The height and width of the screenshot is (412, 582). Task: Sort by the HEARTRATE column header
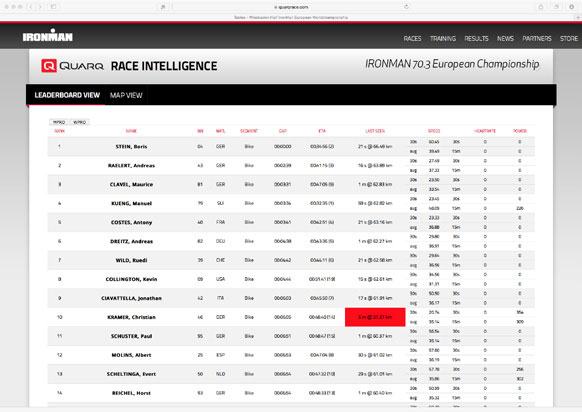[x=485, y=131]
